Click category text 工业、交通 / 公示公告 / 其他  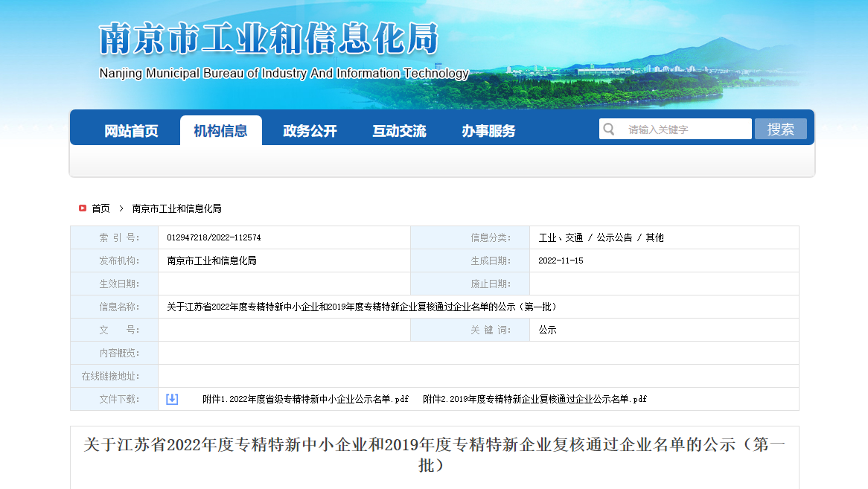click(601, 237)
